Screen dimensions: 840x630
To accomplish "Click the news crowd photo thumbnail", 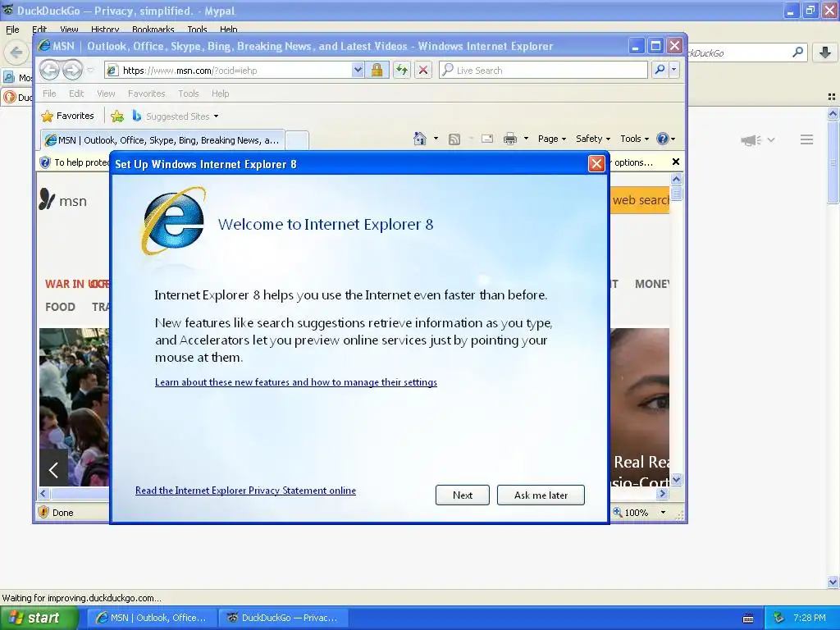I will (74, 407).
